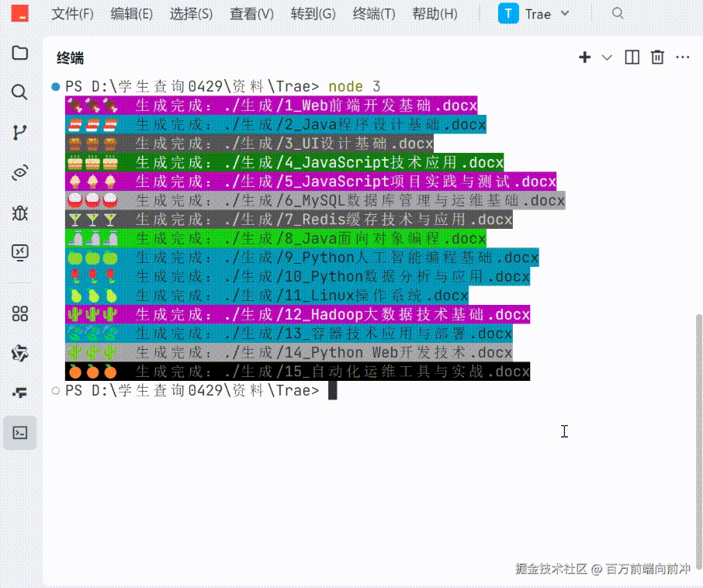Open Extensions four-squares icon

[19, 313]
